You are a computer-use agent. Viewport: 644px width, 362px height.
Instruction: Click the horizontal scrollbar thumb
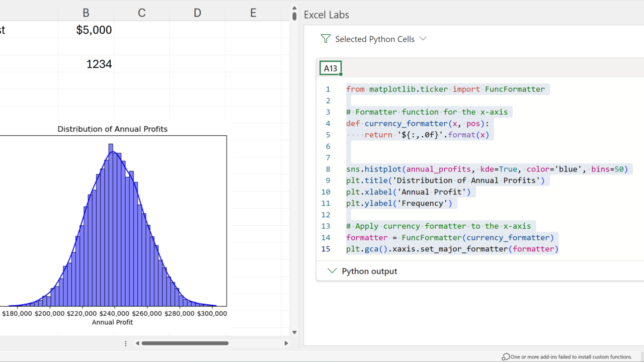coord(185,343)
